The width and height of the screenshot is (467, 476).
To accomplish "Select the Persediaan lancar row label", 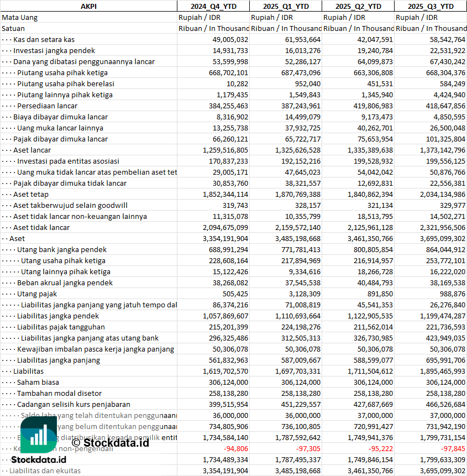I will (x=47, y=106).
